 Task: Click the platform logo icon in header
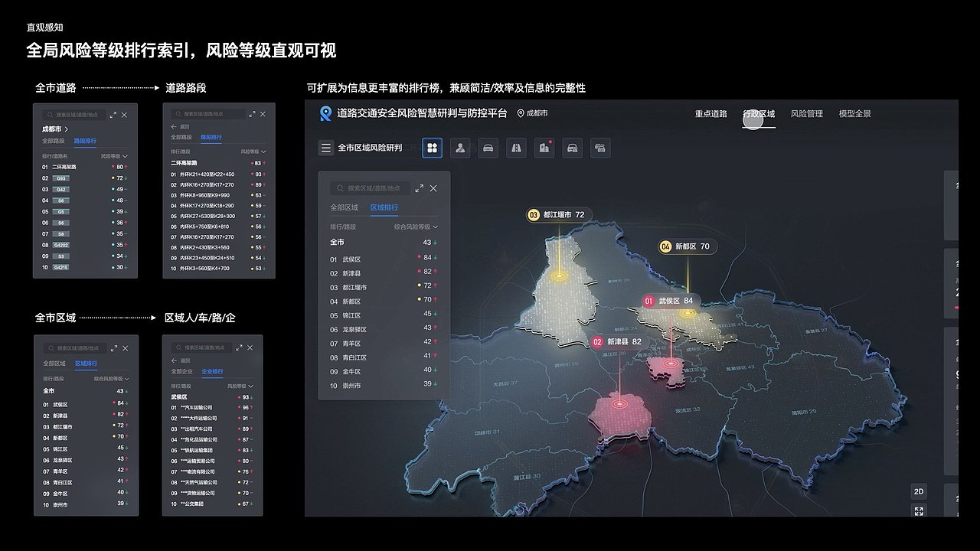pos(325,112)
